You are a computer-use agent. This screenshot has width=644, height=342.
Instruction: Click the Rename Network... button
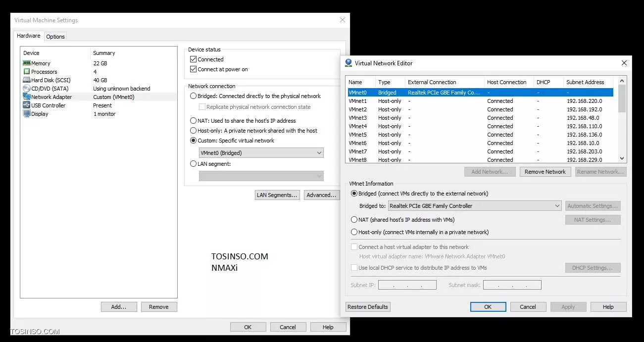[601, 172]
